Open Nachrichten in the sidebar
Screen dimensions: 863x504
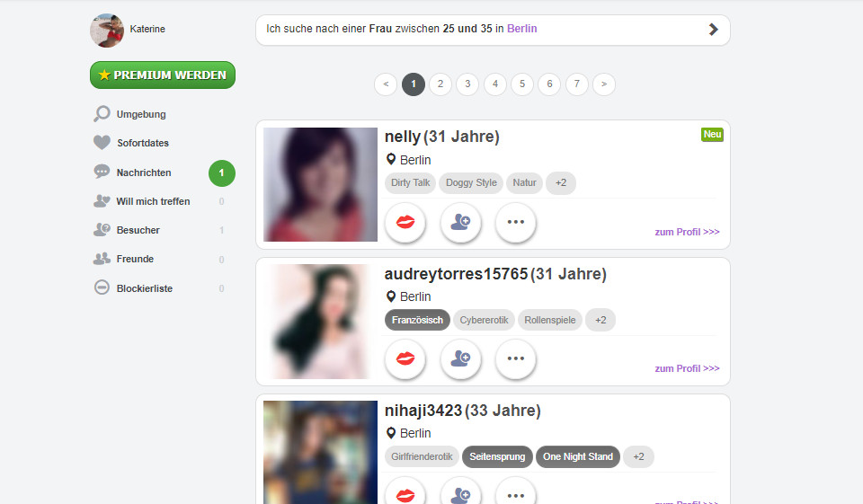pyautogui.click(x=143, y=172)
